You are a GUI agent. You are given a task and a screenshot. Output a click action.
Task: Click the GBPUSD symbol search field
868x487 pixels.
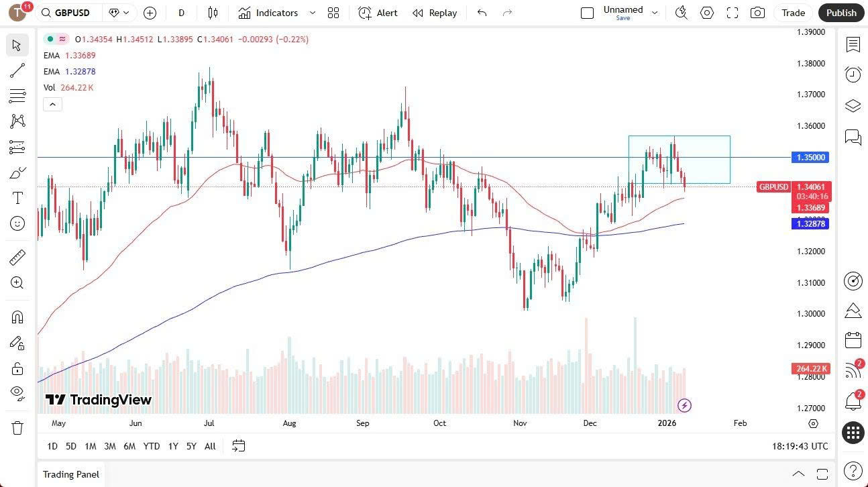70,13
